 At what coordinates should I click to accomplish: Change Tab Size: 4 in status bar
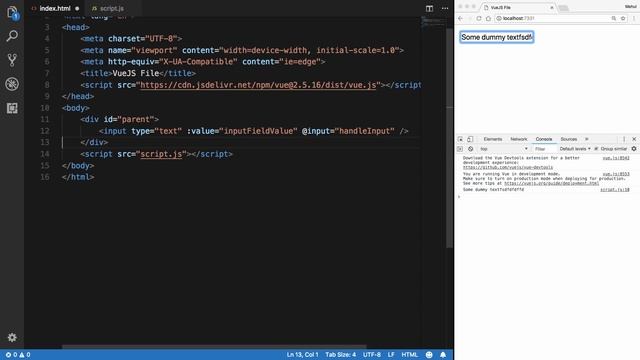[340, 355]
